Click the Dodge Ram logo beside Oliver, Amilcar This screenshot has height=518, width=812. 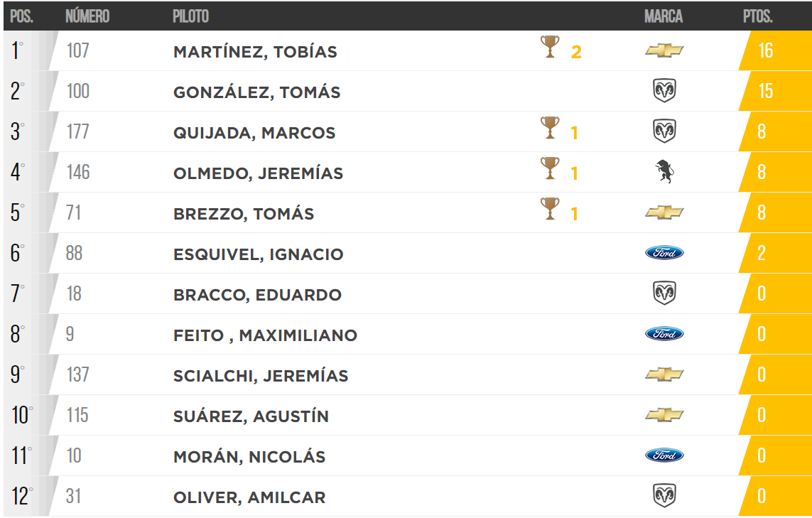[664, 496]
